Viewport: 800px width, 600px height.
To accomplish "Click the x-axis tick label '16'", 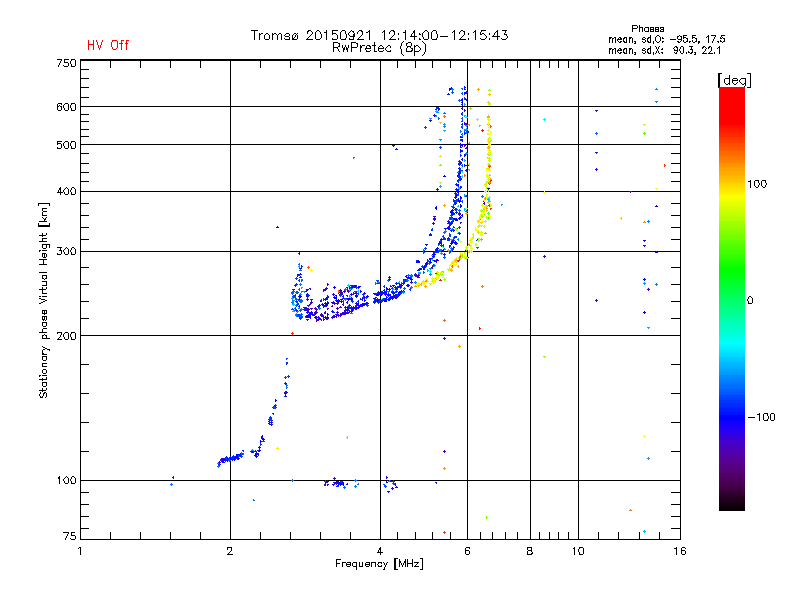I will (x=680, y=551).
